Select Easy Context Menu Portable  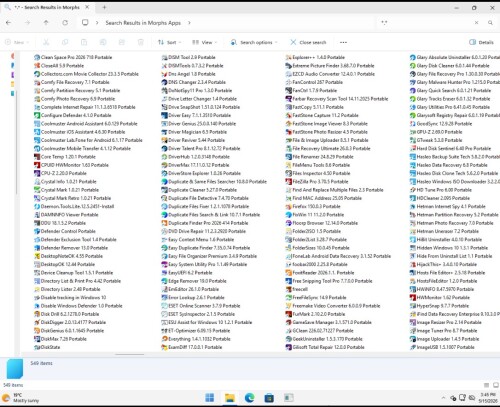pos(197,239)
